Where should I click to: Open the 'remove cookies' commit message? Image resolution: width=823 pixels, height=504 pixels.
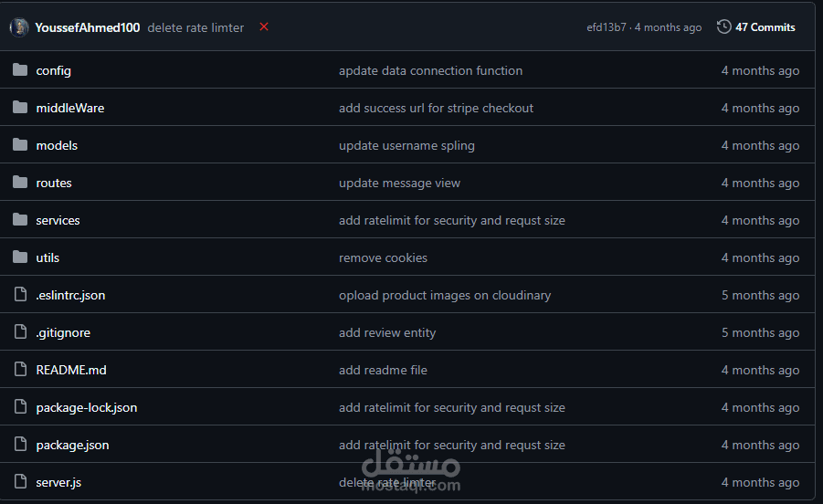(383, 257)
